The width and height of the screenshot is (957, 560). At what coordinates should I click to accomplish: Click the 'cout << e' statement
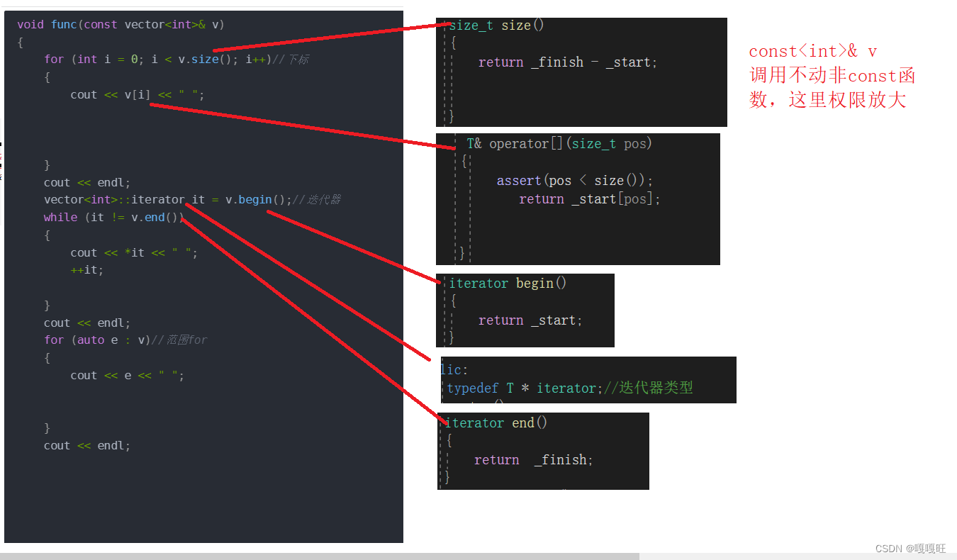pyautogui.click(x=127, y=376)
